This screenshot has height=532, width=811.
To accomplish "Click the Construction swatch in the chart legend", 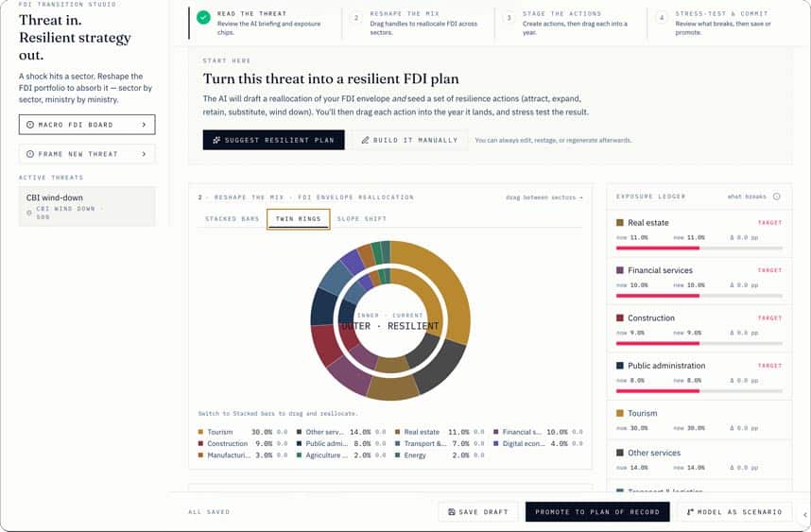I will 200,443.
